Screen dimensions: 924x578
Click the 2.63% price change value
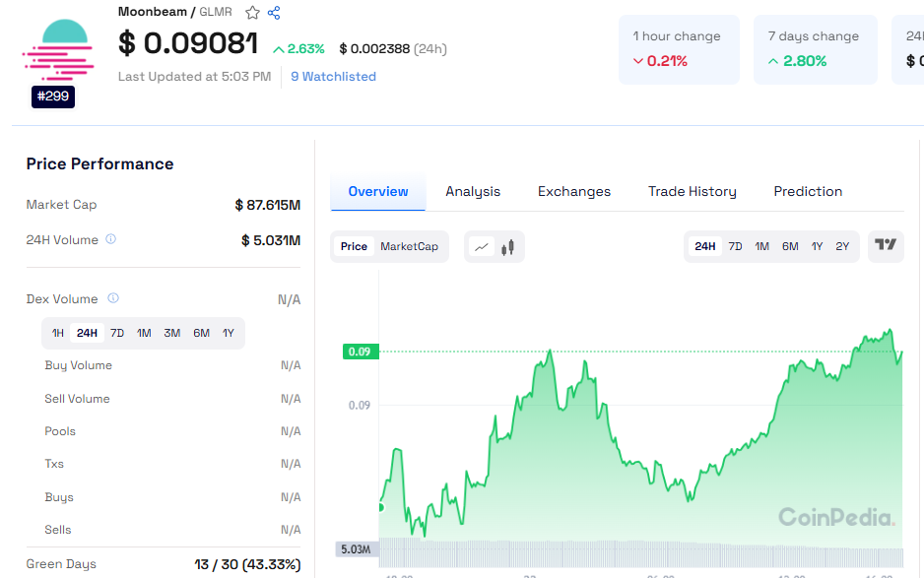pos(298,49)
